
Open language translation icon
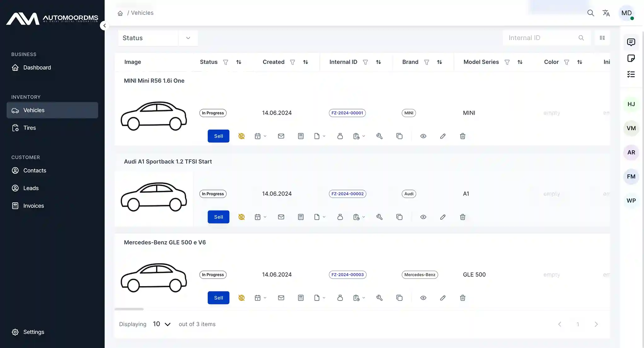(606, 13)
